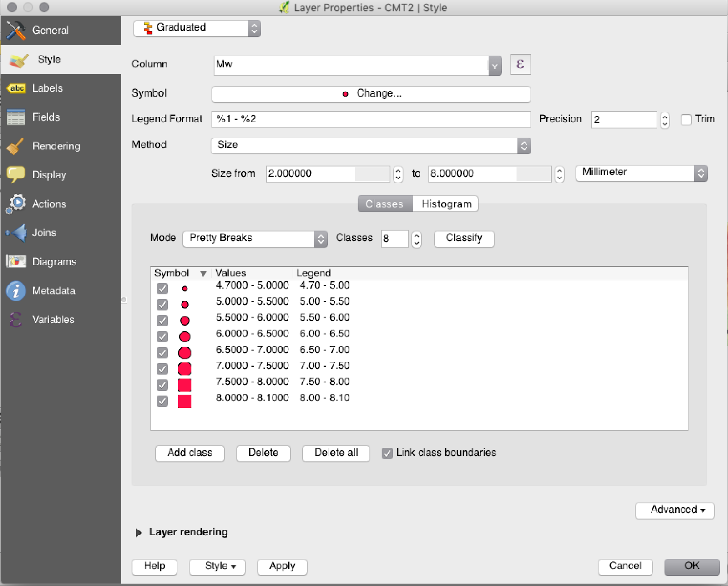Click the expression builder epsilon icon

click(520, 64)
